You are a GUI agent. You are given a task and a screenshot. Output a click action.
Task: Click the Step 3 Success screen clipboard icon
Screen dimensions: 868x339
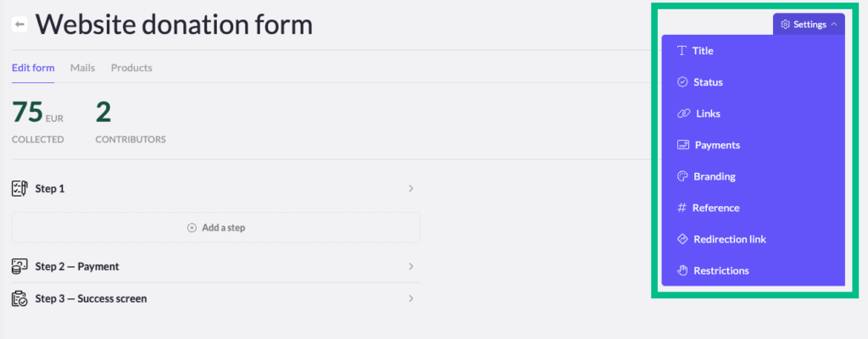pyautogui.click(x=20, y=298)
